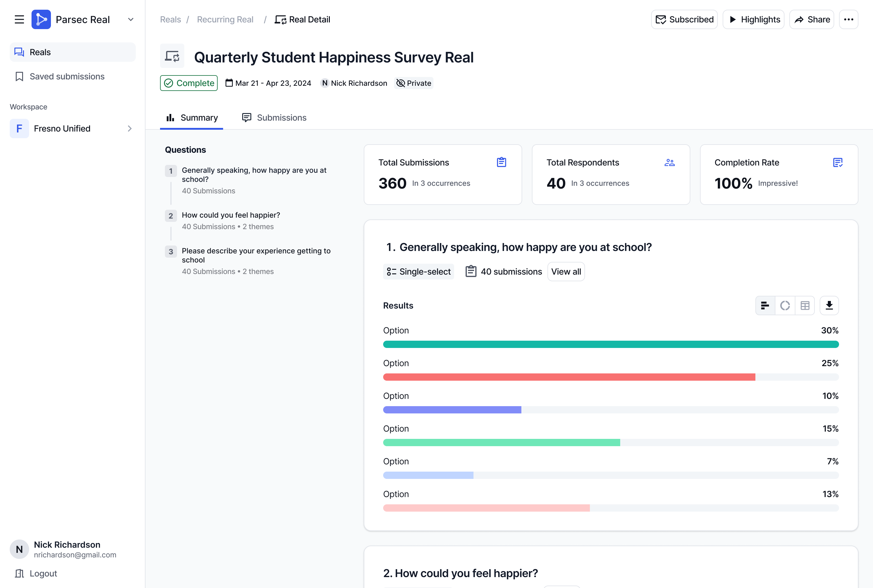Open Saved submissions in sidebar
Viewport: 873px width, 588px height.
pyautogui.click(x=67, y=76)
